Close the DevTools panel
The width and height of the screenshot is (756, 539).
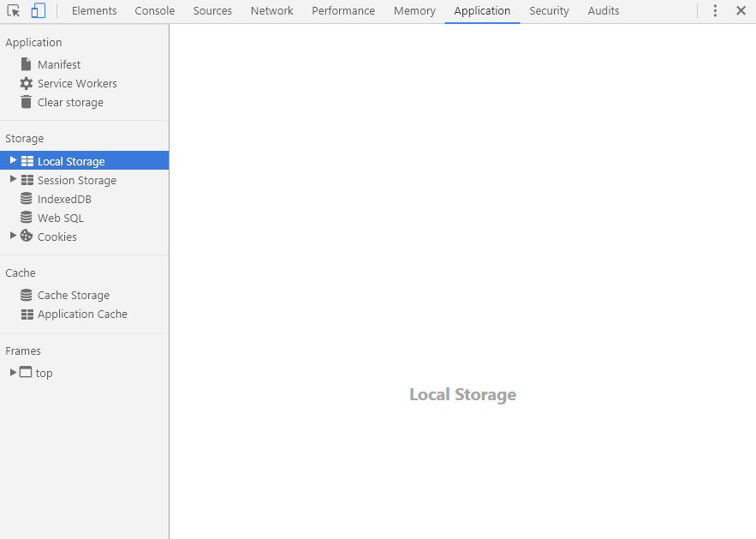741,10
